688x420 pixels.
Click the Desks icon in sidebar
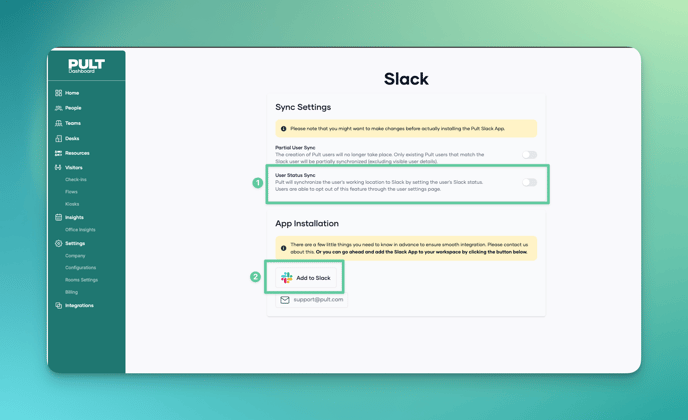[x=58, y=139]
